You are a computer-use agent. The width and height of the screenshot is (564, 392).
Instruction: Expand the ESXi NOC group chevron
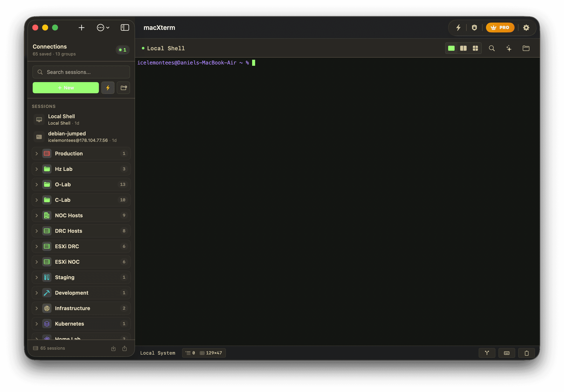tap(37, 262)
